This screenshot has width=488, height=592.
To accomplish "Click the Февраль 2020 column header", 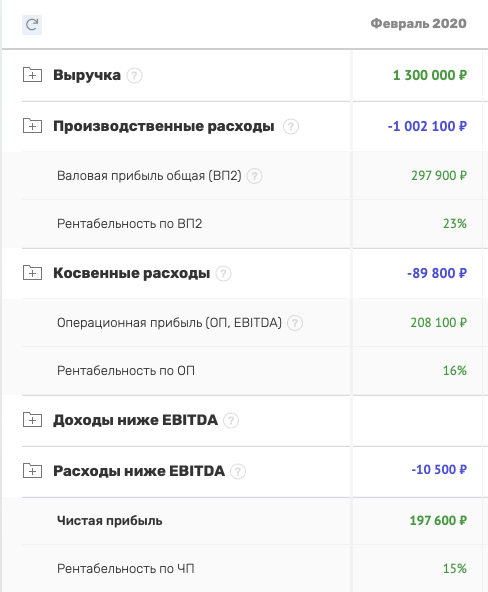I will pos(419,23).
